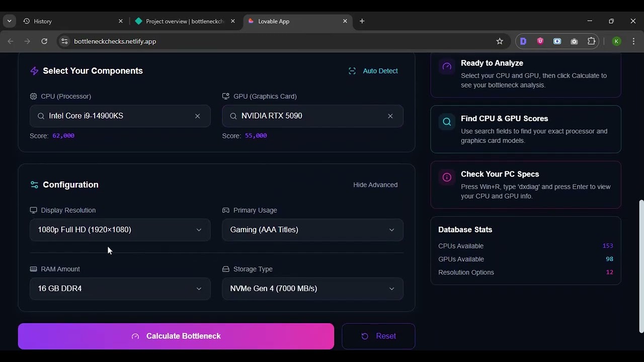Click the Resolution Options count 12
Screen dimensions: 644x362
(x=609, y=273)
